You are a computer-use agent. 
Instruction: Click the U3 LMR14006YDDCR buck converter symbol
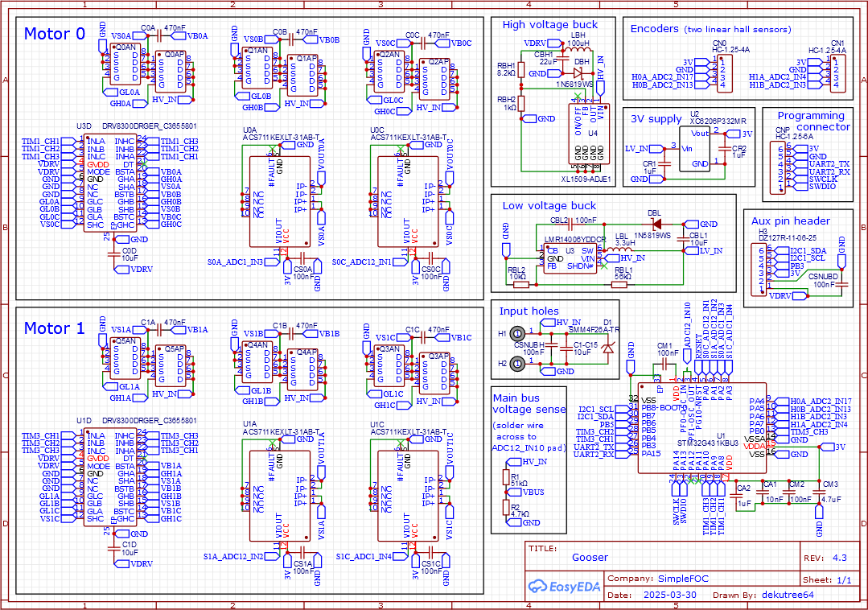point(570,258)
